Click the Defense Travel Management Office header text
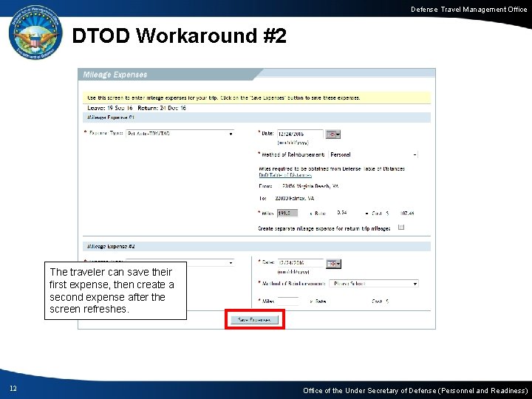The width and height of the screenshot is (532, 399). tap(469, 10)
